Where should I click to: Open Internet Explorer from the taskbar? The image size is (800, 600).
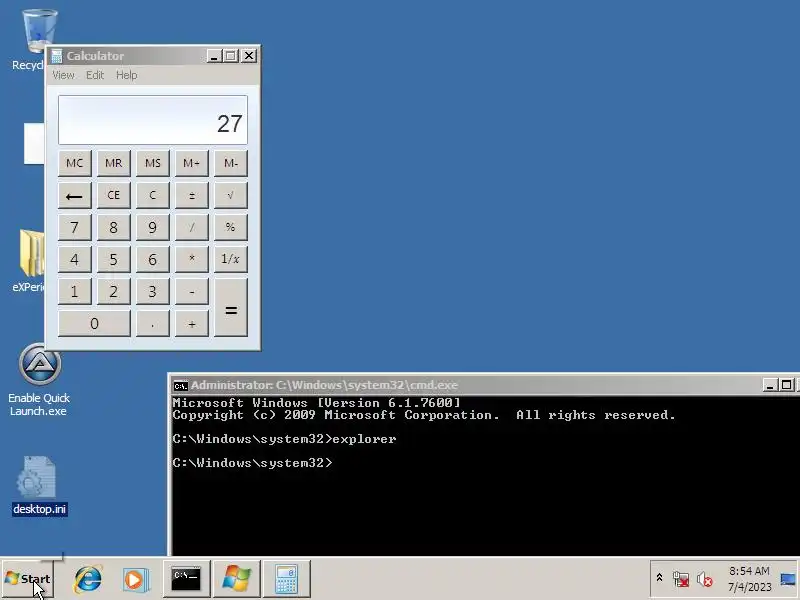(88, 579)
